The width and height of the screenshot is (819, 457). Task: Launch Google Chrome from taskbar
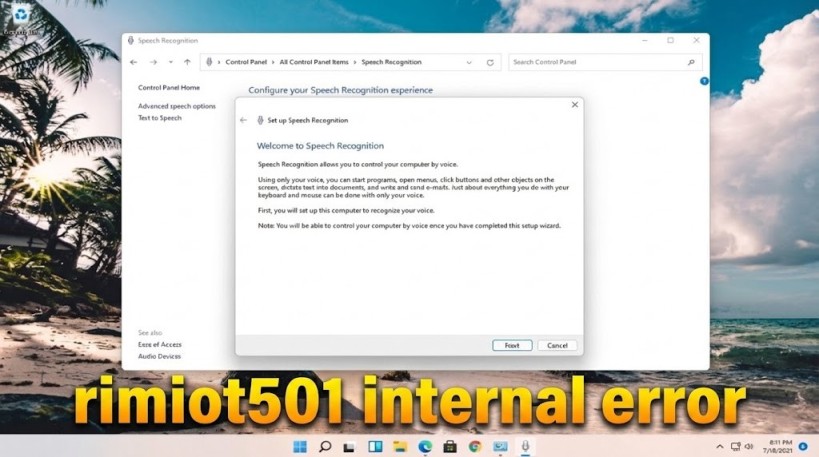tap(475, 447)
